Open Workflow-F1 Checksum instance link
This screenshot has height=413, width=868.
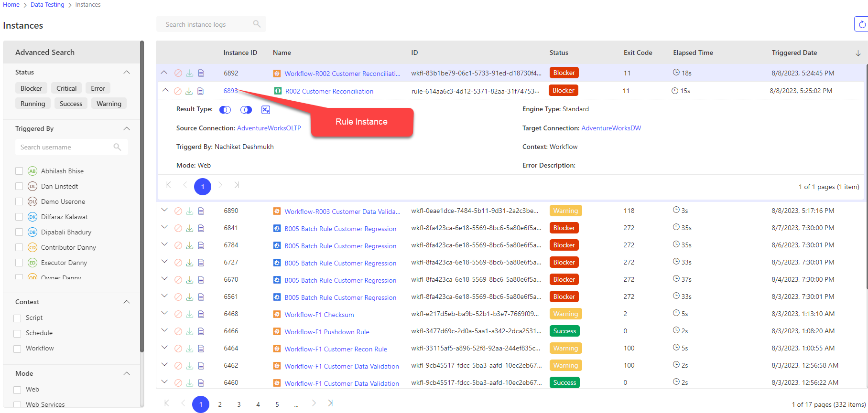[x=319, y=315]
